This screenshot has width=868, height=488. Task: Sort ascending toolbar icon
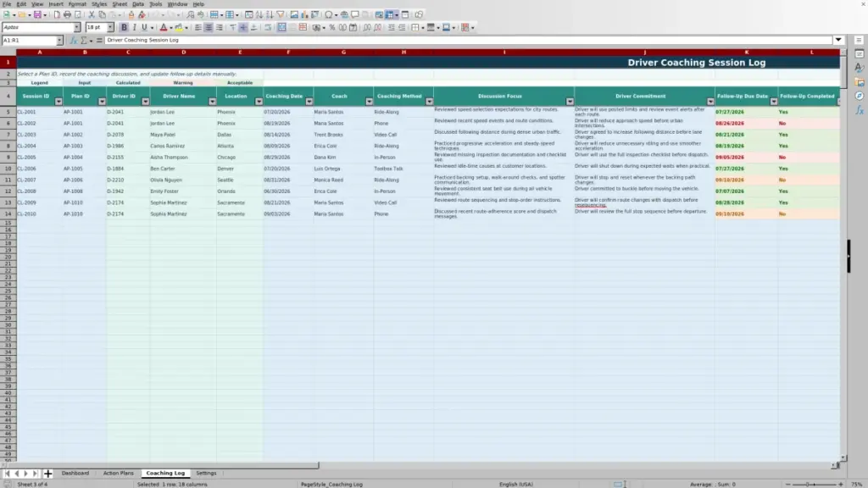click(x=259, y=14)
